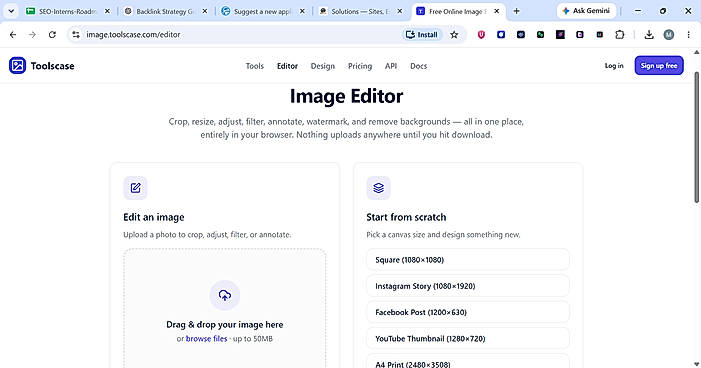Go back with the browser back arrow
This screenshot has height=368, width=701.
pos(13,34)
